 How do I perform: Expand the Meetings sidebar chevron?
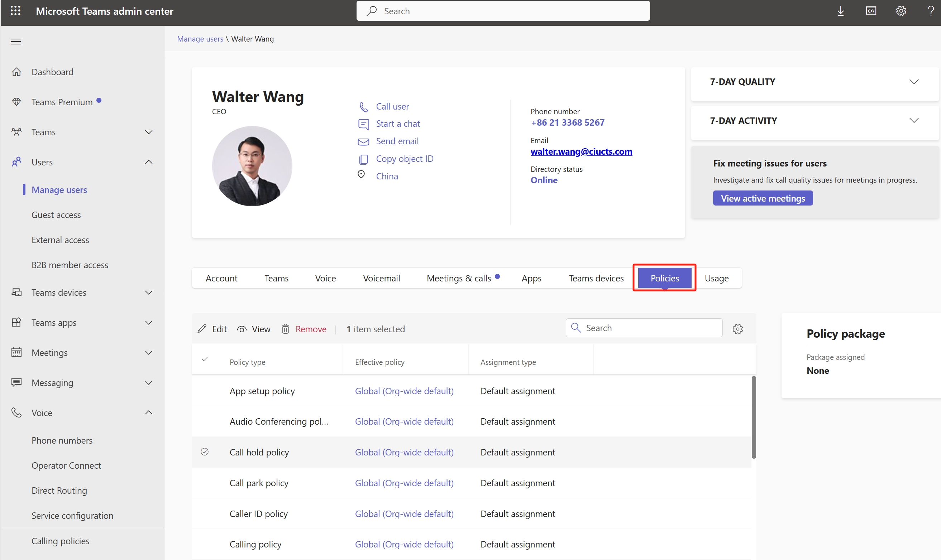pos(149,352)
